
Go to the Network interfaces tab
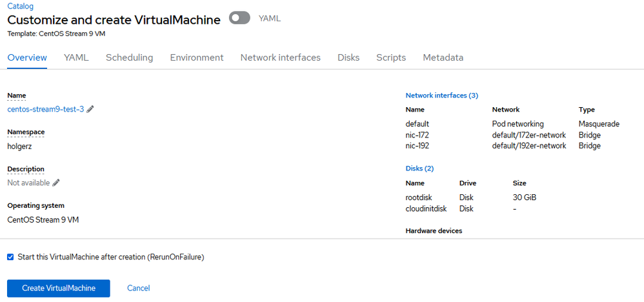[280, 57]
